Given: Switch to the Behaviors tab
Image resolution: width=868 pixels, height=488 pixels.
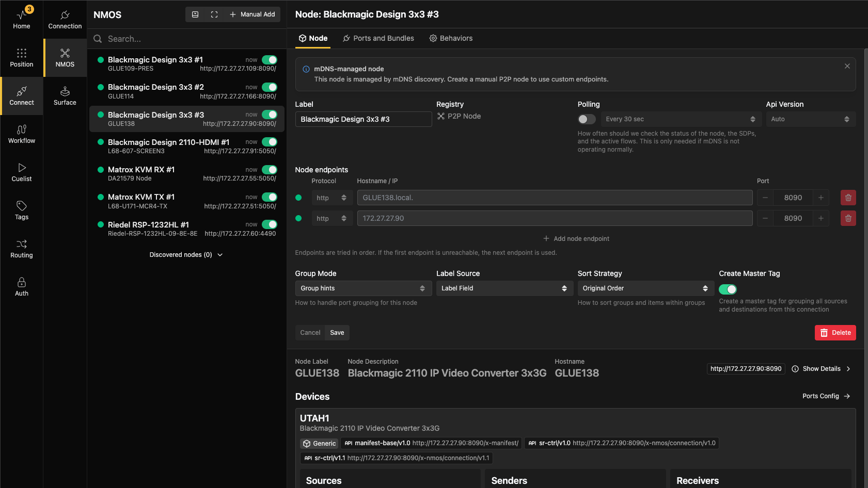Looking at the screenshot, I should pos(451,38).
